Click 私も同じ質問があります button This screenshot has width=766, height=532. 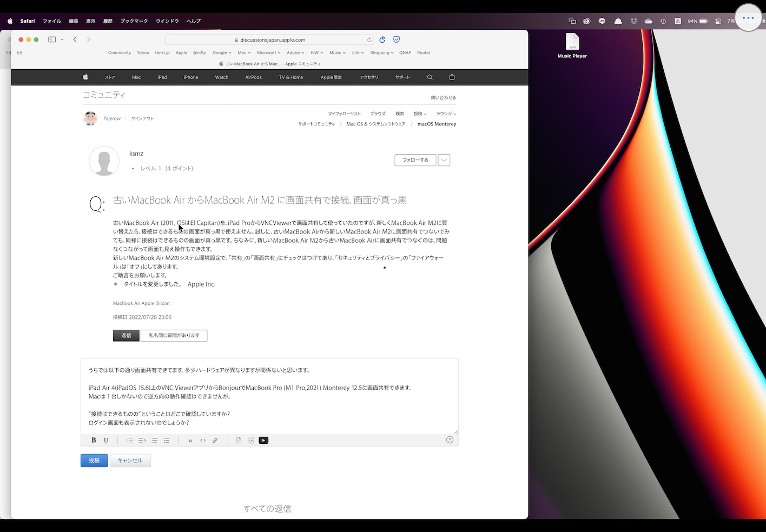coord(174,335)
